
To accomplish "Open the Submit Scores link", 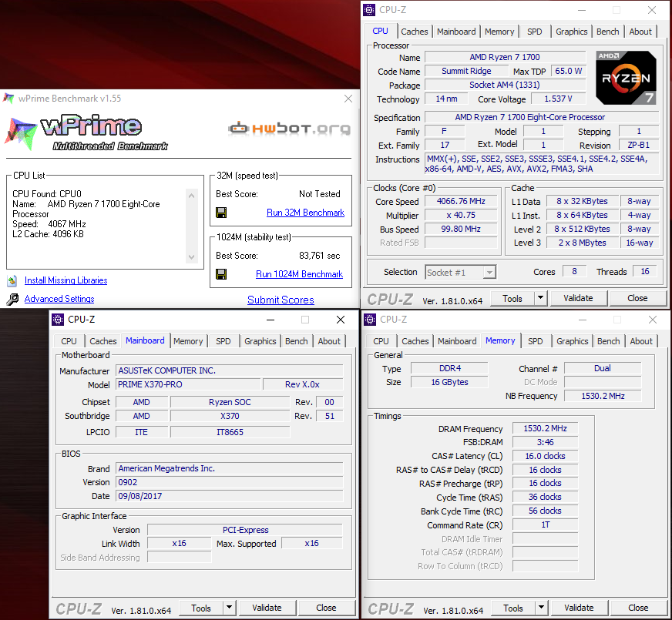I will 281,300.
